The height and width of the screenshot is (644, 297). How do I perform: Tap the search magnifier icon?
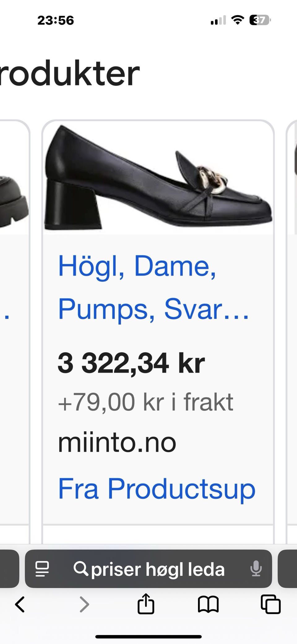[x=81, y=569]
